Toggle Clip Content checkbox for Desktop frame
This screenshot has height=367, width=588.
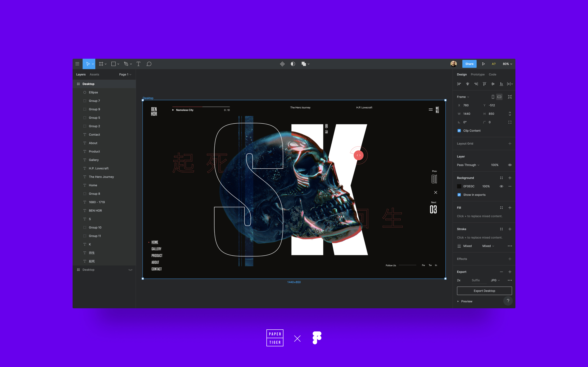click(459, 130)
